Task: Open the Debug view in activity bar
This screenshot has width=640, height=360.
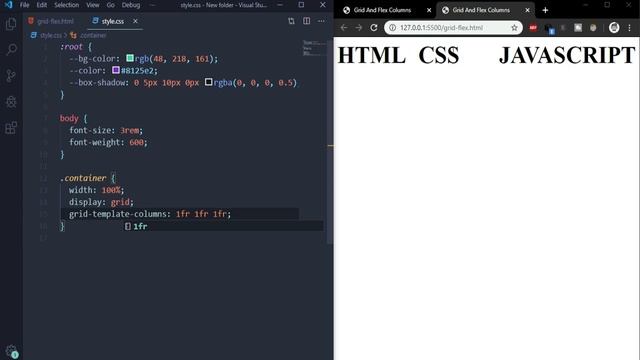Action: (11, 102)
